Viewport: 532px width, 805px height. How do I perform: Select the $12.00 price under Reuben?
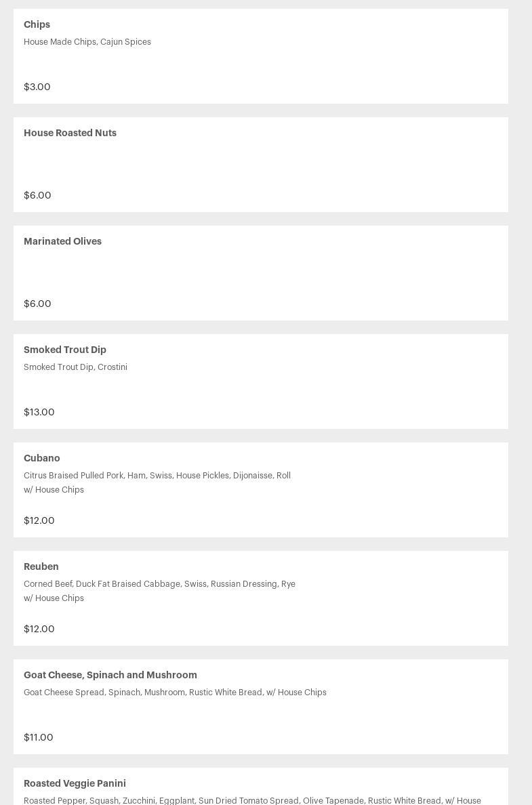39,629
